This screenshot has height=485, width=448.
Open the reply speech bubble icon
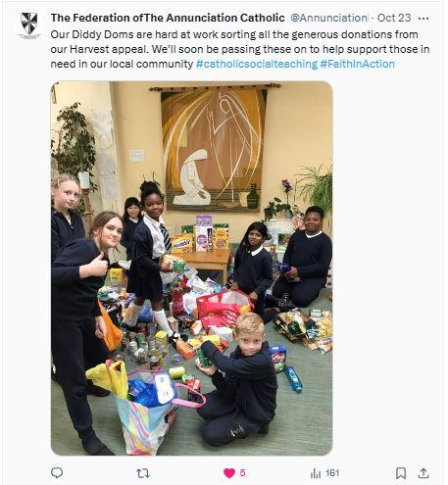(57, 472)
